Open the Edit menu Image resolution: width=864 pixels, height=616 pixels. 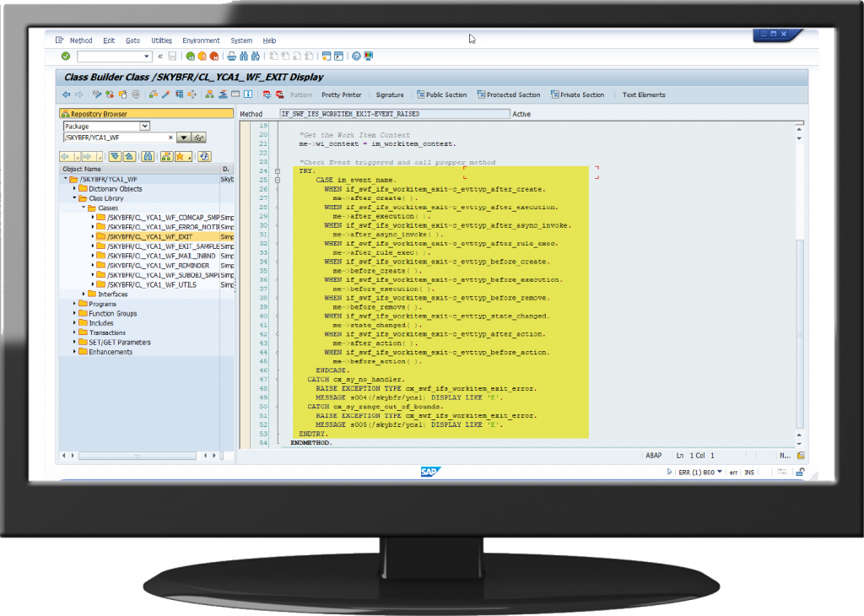(109, 41)
